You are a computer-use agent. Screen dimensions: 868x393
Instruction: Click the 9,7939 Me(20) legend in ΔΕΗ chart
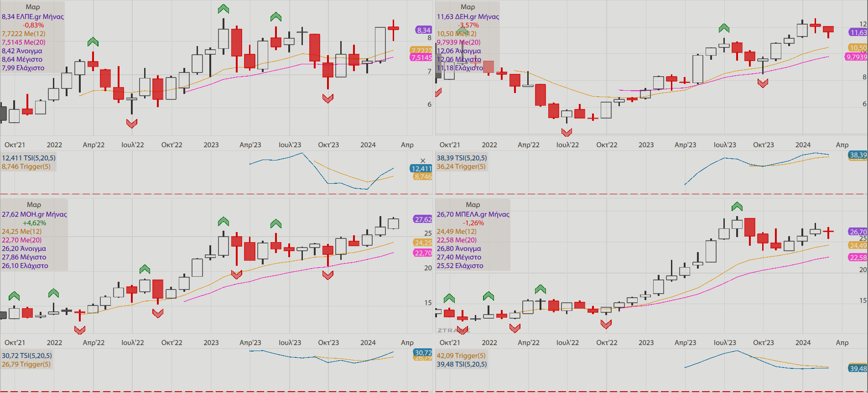(x=459, y=42)
